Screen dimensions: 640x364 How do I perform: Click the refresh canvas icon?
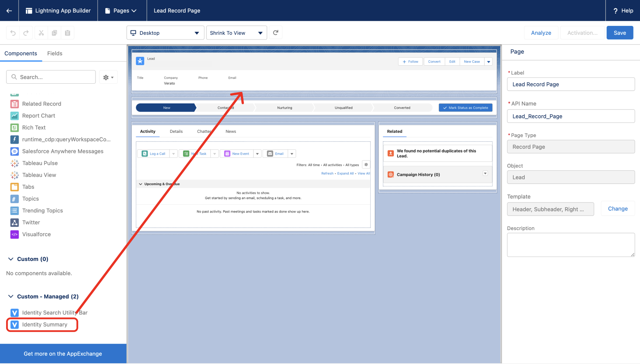pos(275,33)
